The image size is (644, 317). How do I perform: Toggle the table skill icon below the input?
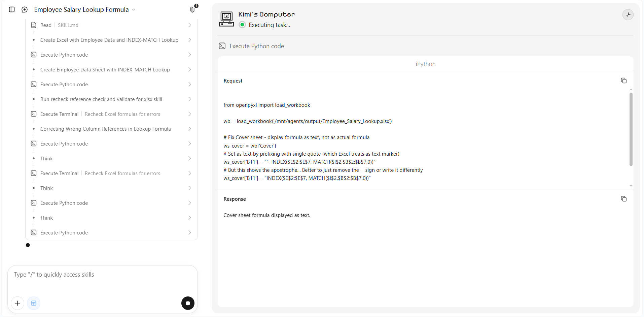(x=34, y=303)
